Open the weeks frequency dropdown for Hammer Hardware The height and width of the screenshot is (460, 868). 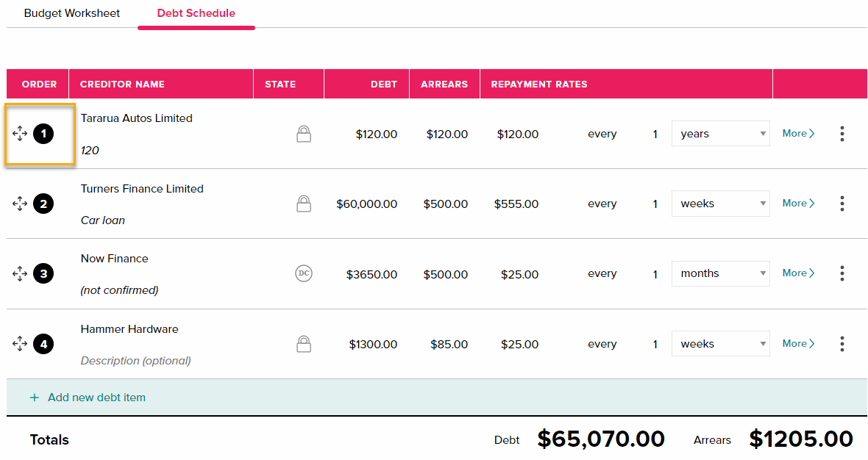coord(721,343)
